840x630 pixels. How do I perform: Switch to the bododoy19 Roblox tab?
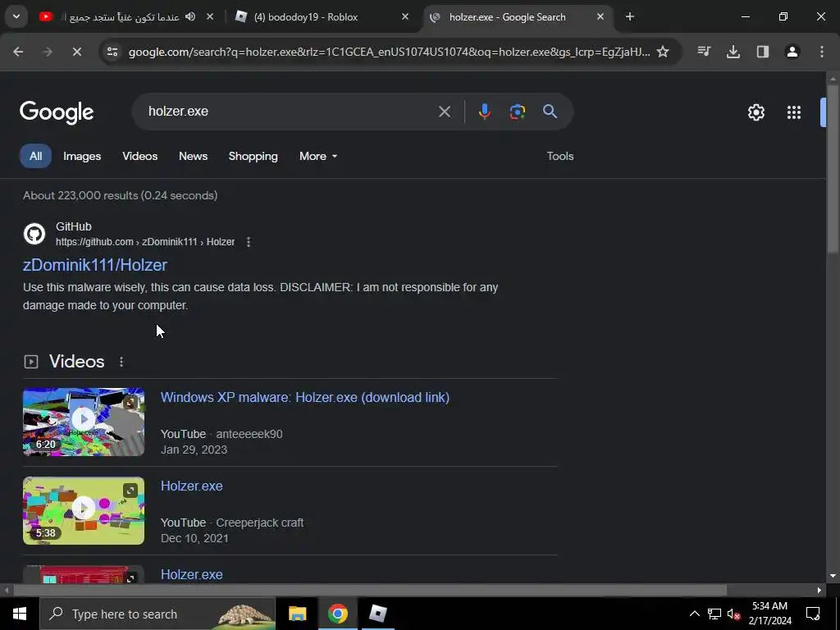click(x=322, y=17)
